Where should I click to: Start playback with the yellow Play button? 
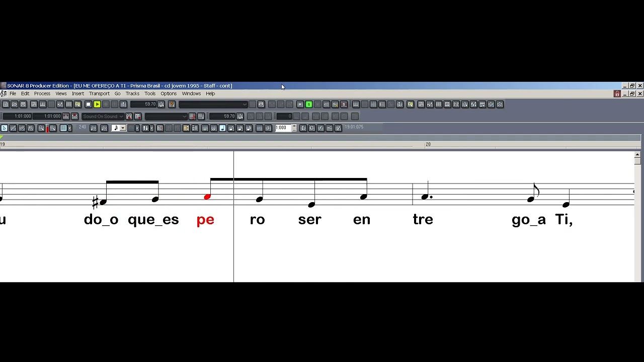97,104
